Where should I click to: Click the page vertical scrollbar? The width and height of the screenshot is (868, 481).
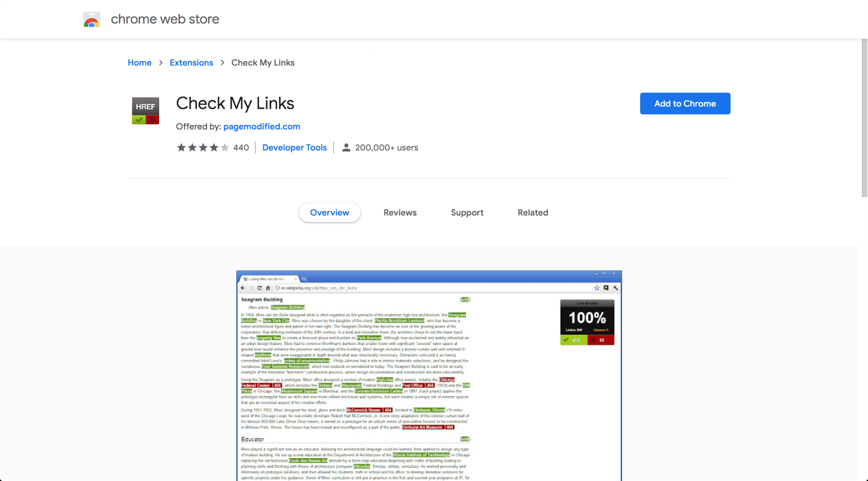pyautogui.click(x=865, y=119)
